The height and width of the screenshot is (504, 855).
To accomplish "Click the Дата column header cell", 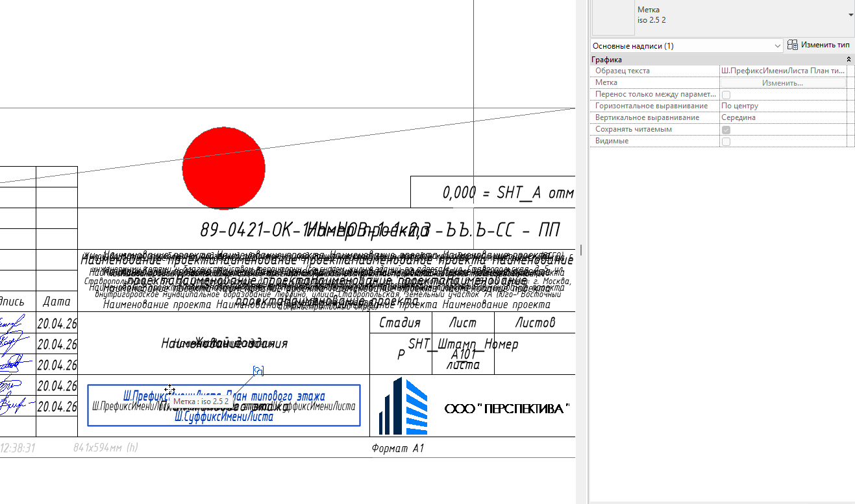I will tap(56, 302).
